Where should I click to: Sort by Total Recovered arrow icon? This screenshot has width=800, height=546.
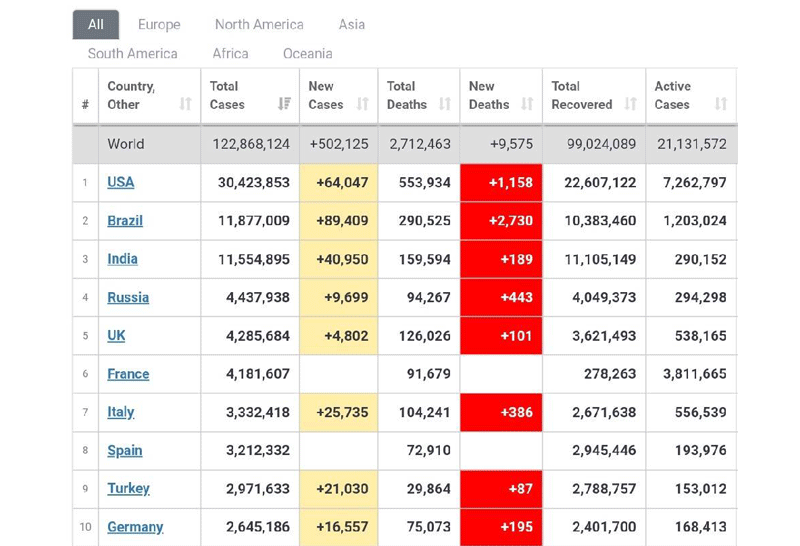pyautogui.click(x=630, y=104)
